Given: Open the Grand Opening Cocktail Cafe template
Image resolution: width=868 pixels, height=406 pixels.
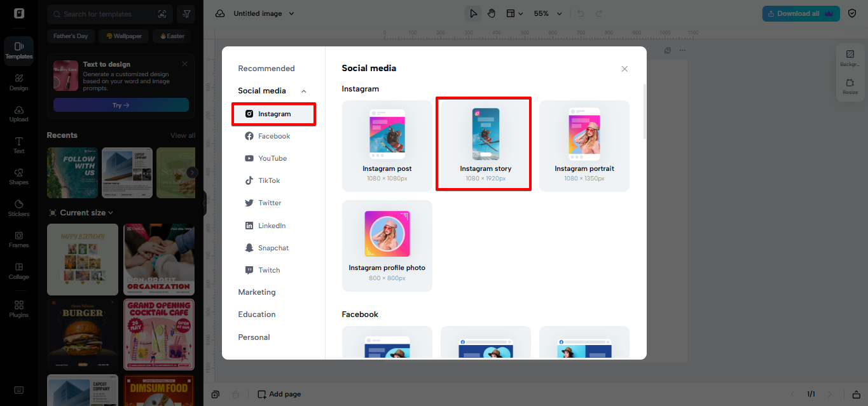Looking at the screenshot, I should tap(159, 335).
